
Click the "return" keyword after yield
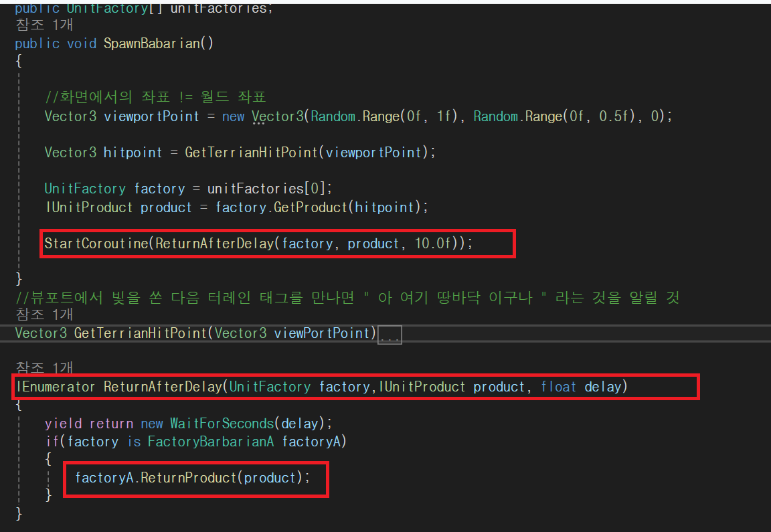coord(111,424)
